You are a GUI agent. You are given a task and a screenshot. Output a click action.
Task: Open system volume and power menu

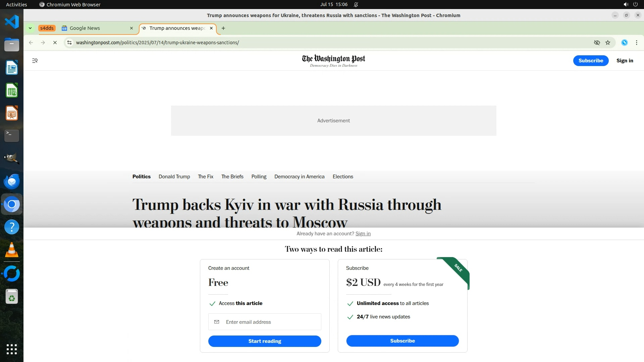click(630, 5)
